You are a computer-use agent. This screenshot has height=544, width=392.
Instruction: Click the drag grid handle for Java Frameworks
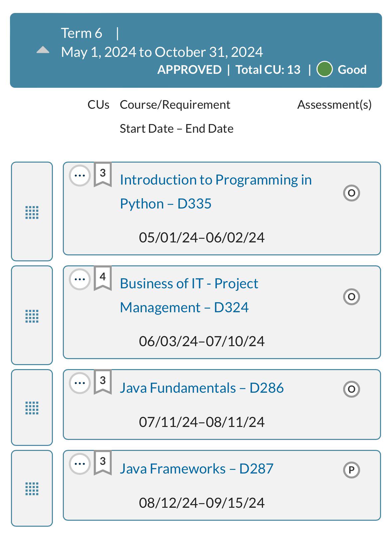coord(32,488)
